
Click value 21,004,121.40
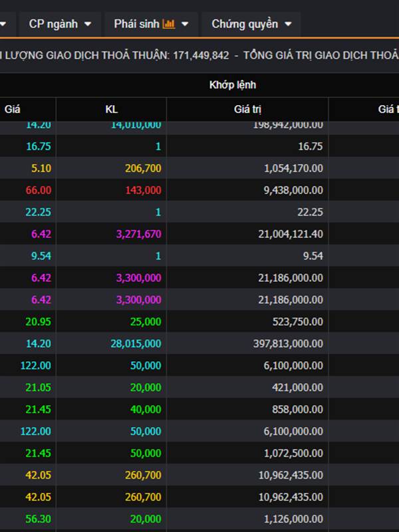(x=291, y=234)
